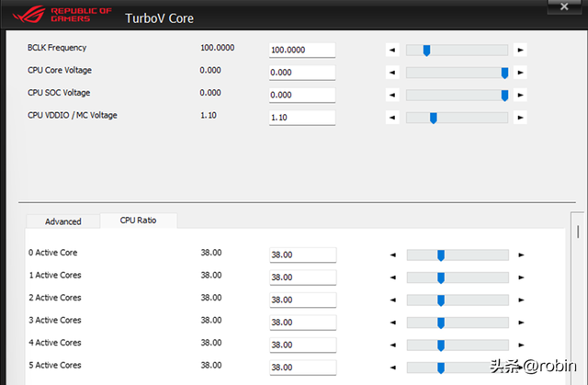
Task: Select the CPU Ratio tab
Action: point(139,221)
